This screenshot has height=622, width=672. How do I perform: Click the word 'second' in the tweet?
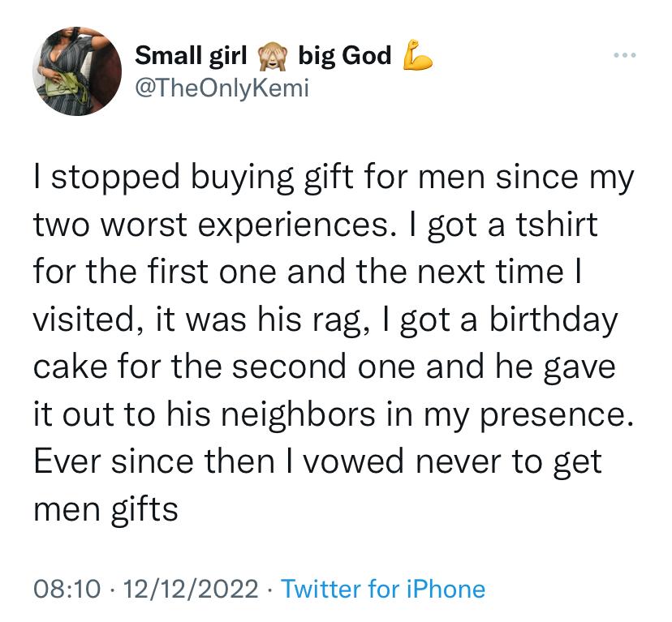[289, 367]
